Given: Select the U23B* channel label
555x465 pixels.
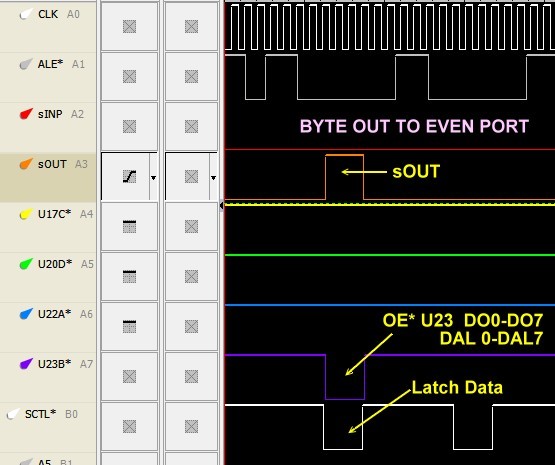Looking at the screenshot, I should click(x=54, y=364).
